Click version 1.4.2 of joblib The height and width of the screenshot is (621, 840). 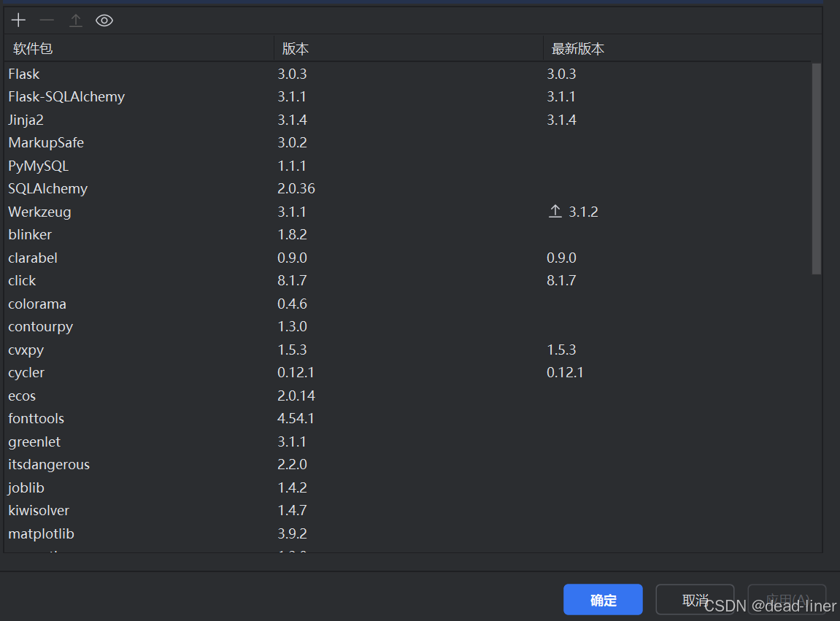click(x=292, y=487)
